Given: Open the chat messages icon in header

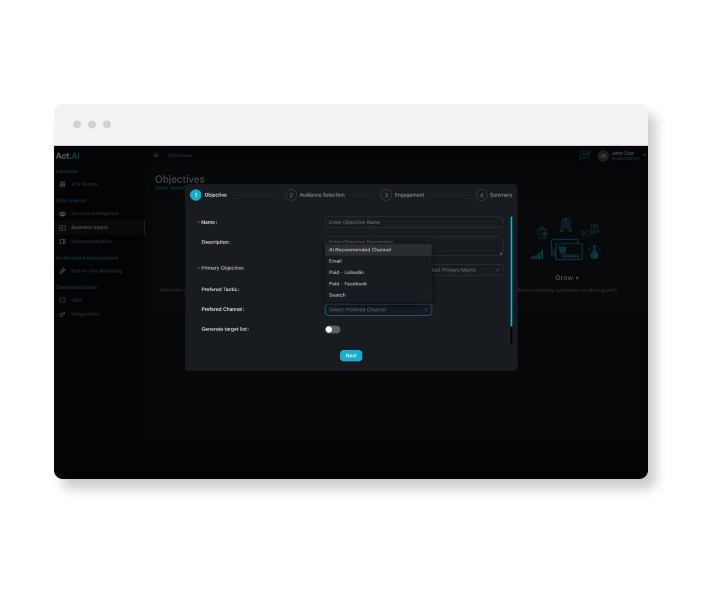Looking at the screenshot, I should click(584, 155).
